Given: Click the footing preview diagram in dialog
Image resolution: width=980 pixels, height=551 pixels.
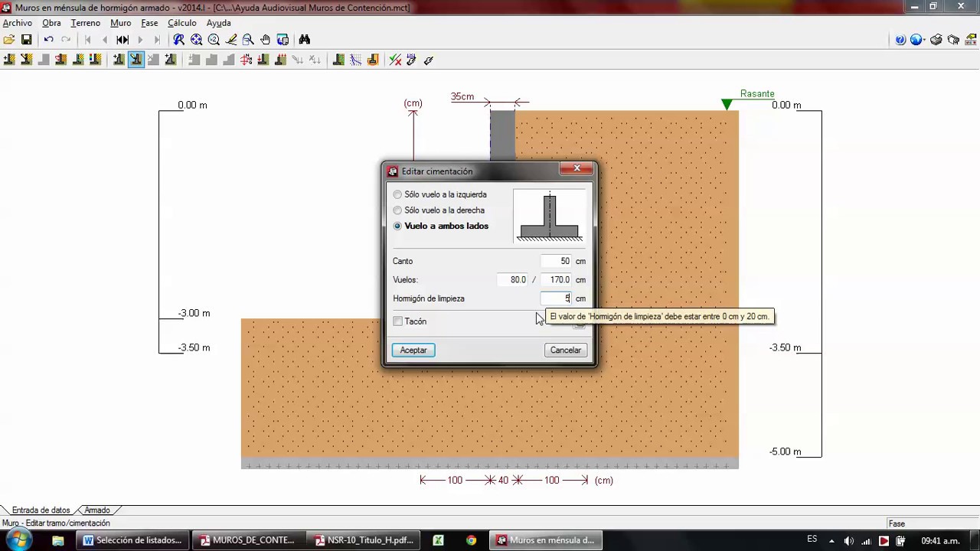Looking at the screenshot, I should tap(550, 216).
